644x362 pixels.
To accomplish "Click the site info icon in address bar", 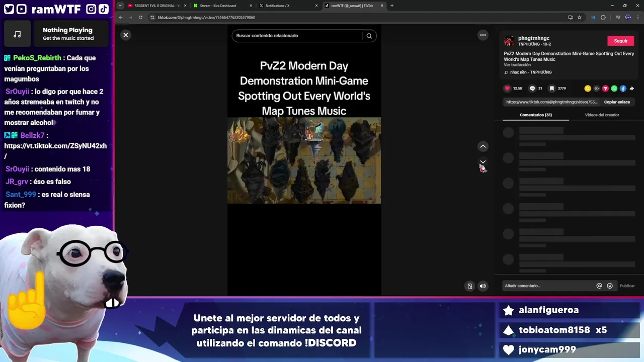I will 152,17.
